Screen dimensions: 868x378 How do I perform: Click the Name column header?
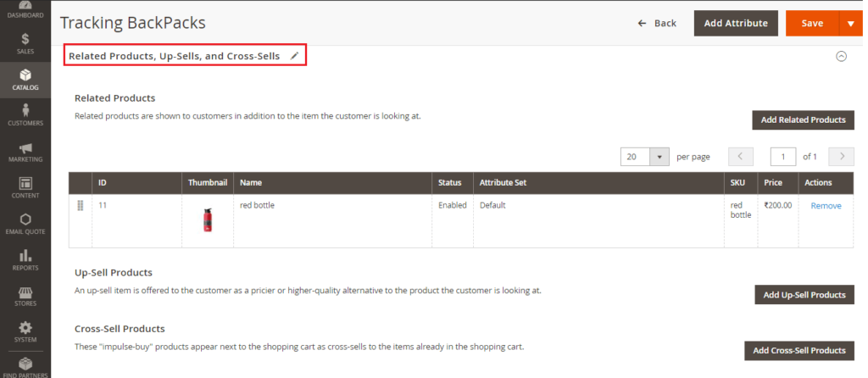tap(332, 182)
